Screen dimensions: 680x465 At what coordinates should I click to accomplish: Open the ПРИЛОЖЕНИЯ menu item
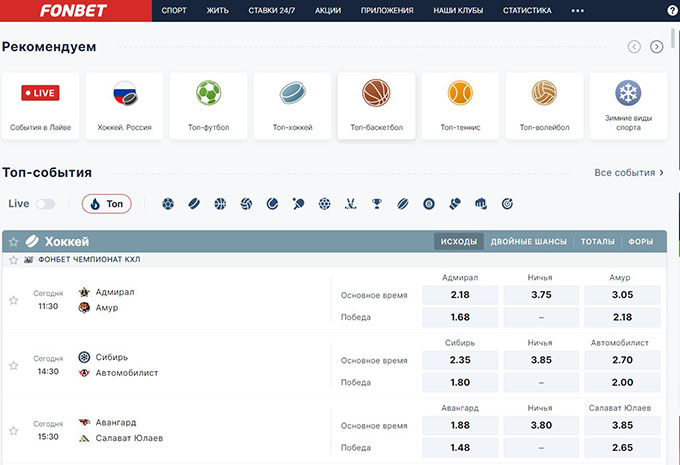pos(387,10)
